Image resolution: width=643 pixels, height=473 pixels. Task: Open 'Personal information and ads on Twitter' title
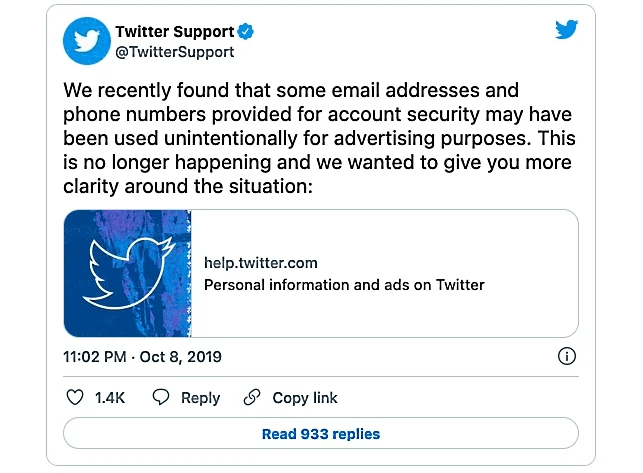point(344,285)
